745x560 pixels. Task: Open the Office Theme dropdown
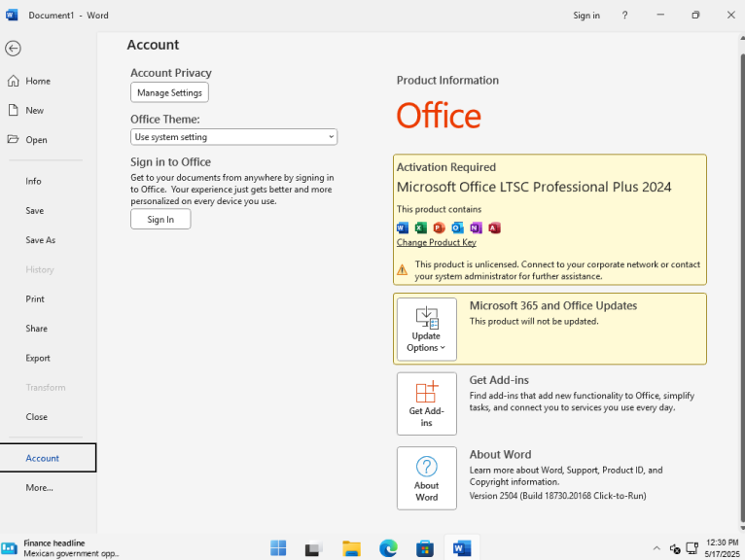tap(233, 137)
